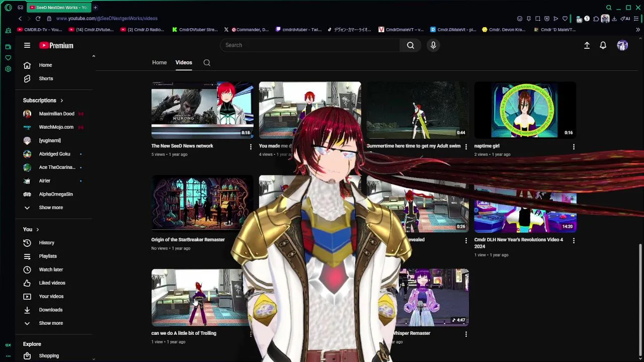Click the pin icon in address bar
Image resolution: width=644 pixels, height=362 pixels.
(x=529, y=19)
